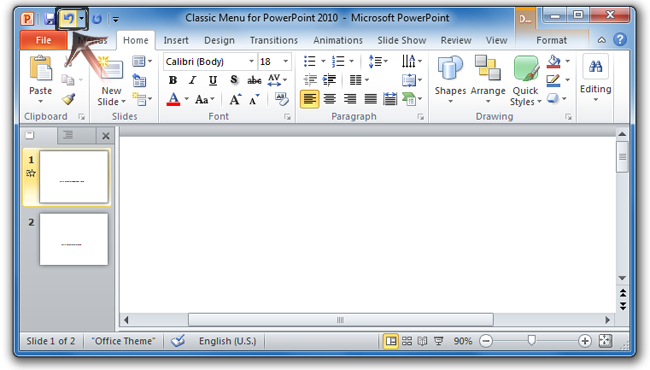Screen dimensions: 650x370
Task: Open the Review tab
Action: point(456,40)
